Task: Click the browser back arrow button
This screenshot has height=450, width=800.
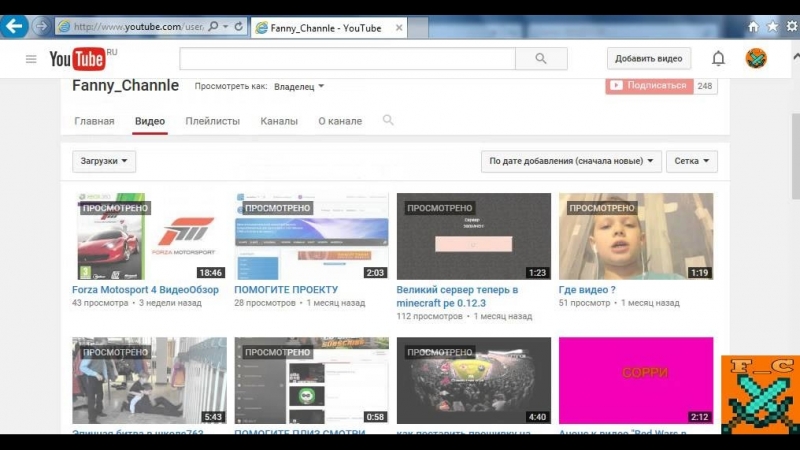Action: (x=14, y=26)
